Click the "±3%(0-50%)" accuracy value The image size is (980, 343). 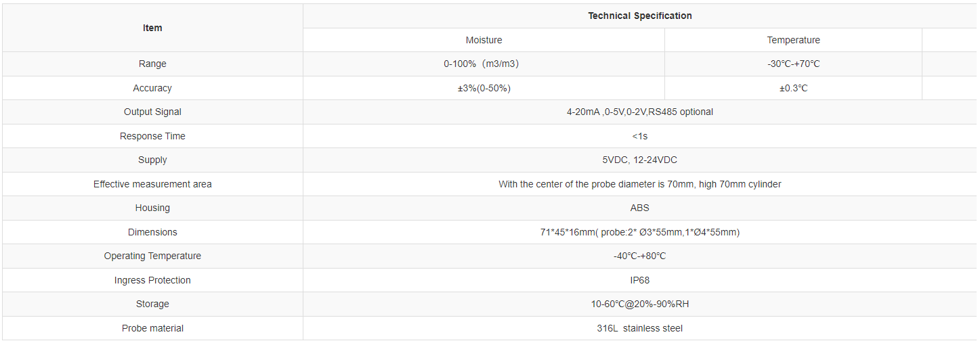484,88
